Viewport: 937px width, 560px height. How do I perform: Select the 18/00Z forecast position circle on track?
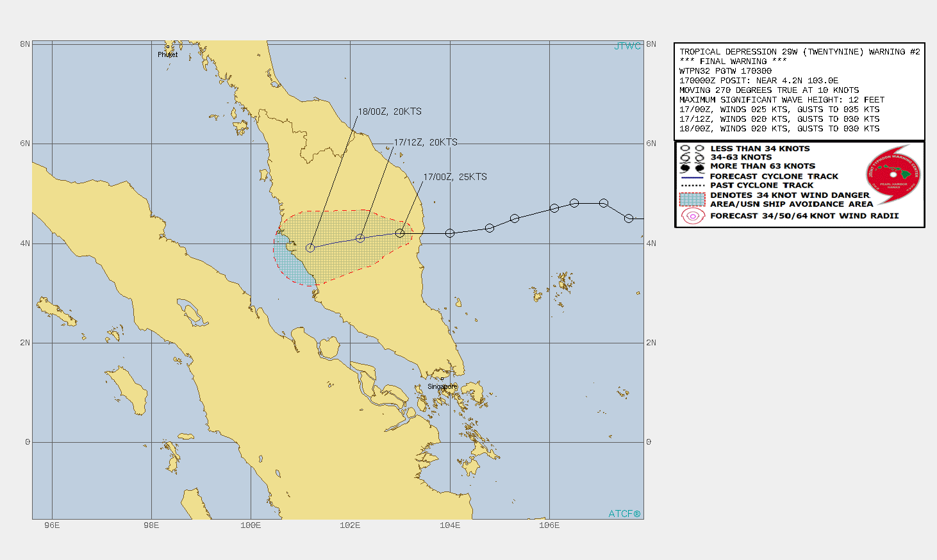pyautogui.click(x=310, y=248)
